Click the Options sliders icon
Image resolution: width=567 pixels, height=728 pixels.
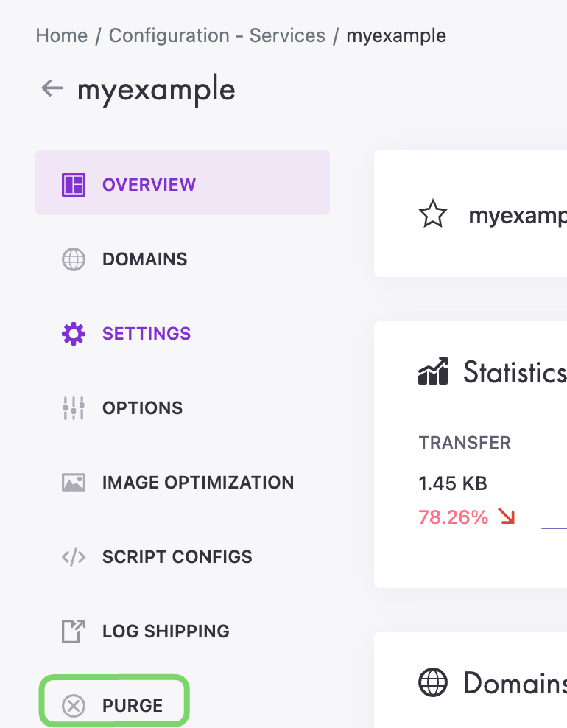(74, 408)
